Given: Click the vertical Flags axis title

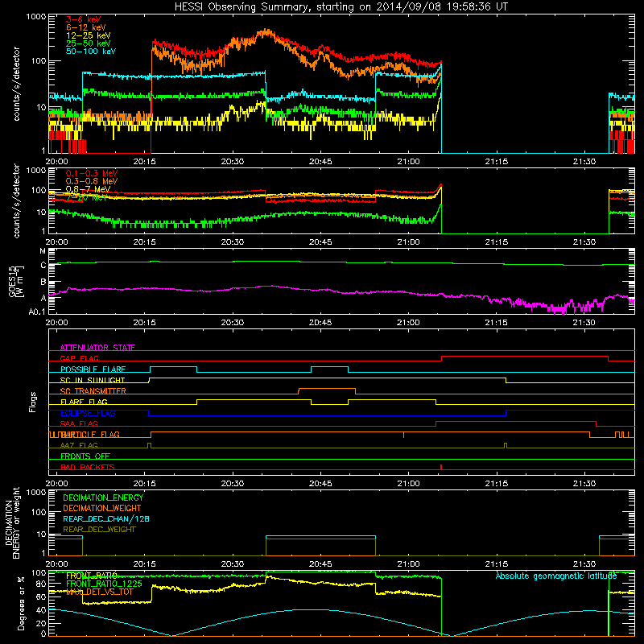Looking at the screenshot, I should point(33,402).
